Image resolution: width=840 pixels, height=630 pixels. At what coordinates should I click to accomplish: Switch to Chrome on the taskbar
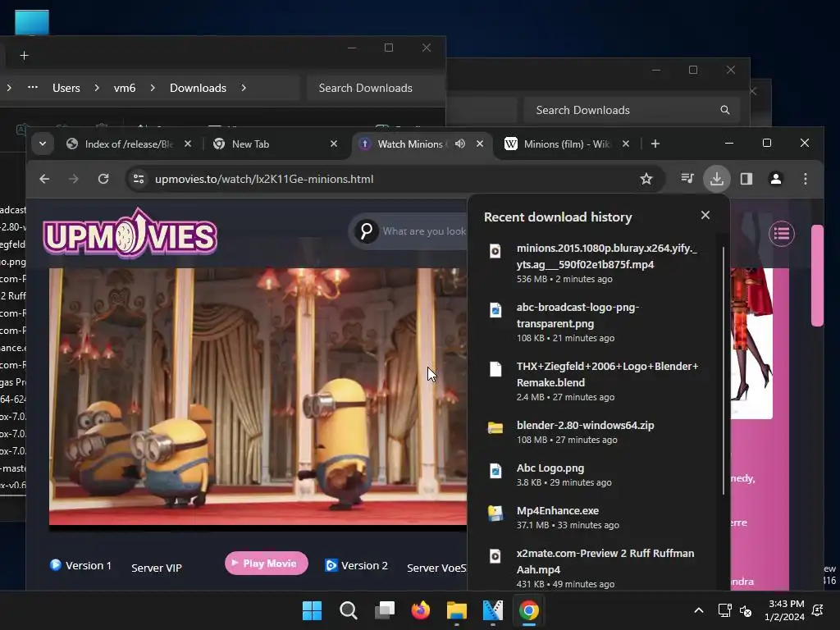[x=529, y=610]
